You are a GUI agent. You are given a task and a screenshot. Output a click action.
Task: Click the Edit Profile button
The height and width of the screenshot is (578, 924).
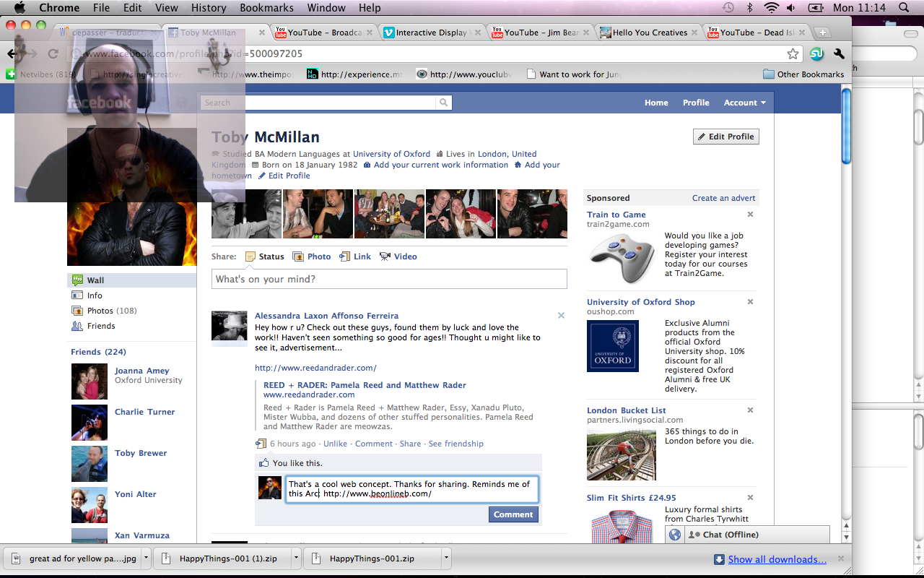pyautogui.click(x=725, y=137)
